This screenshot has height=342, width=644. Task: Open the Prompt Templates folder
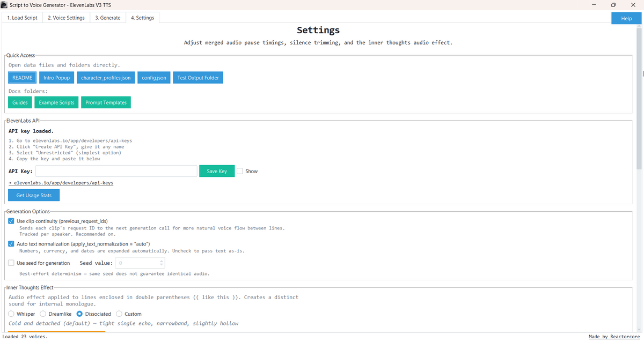[x=106, y=102]
